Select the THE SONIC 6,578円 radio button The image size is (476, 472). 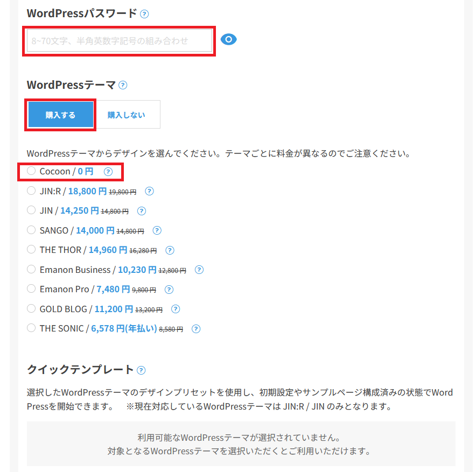(x=31, y=328)
